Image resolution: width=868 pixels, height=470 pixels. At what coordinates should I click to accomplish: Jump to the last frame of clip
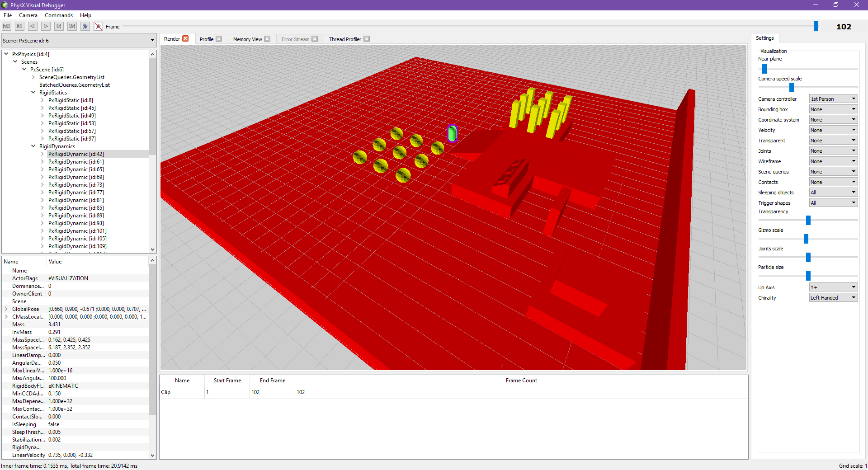tap(72, 26)
